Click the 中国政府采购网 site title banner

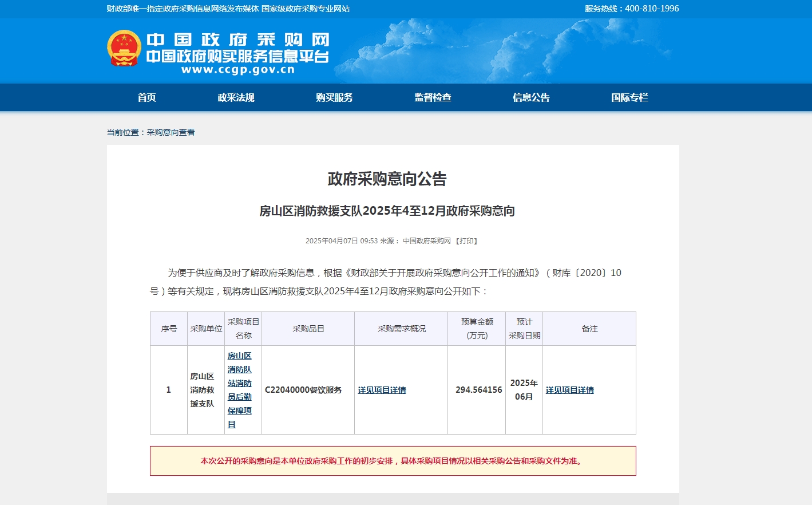[238, 40]
